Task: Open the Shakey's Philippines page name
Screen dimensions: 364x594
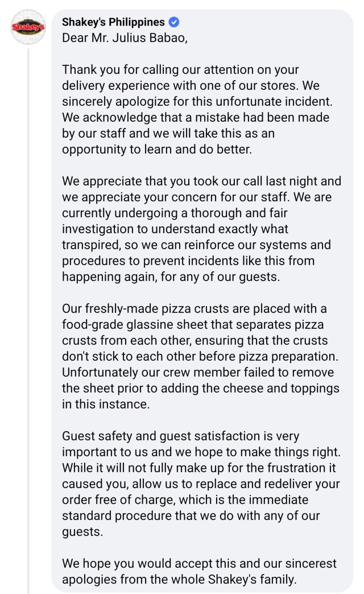Action: [x=113, y=23]
